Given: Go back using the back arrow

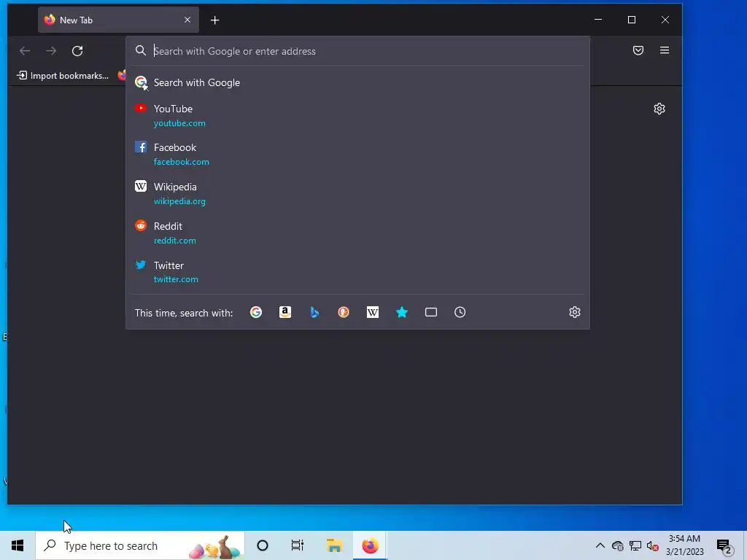Looking at the screenshot, I should (25, 51).
